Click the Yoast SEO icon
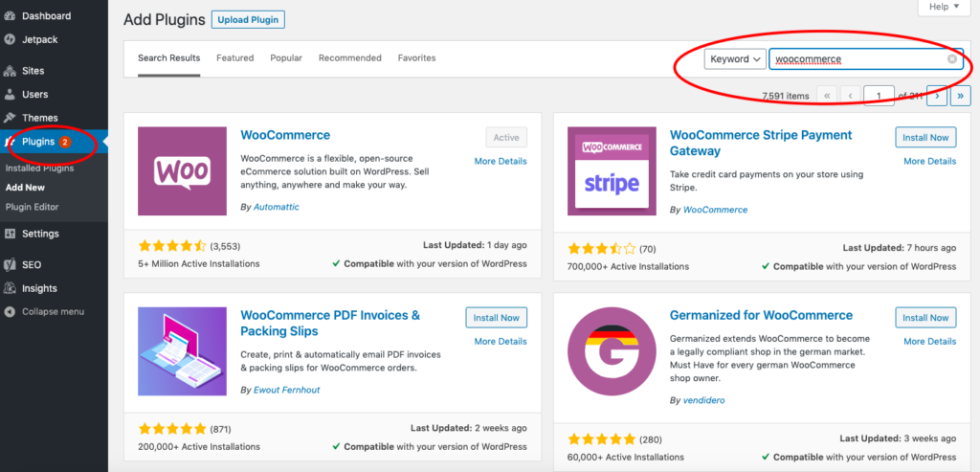This screenshot has width=980, height=472. click(10, 264)
